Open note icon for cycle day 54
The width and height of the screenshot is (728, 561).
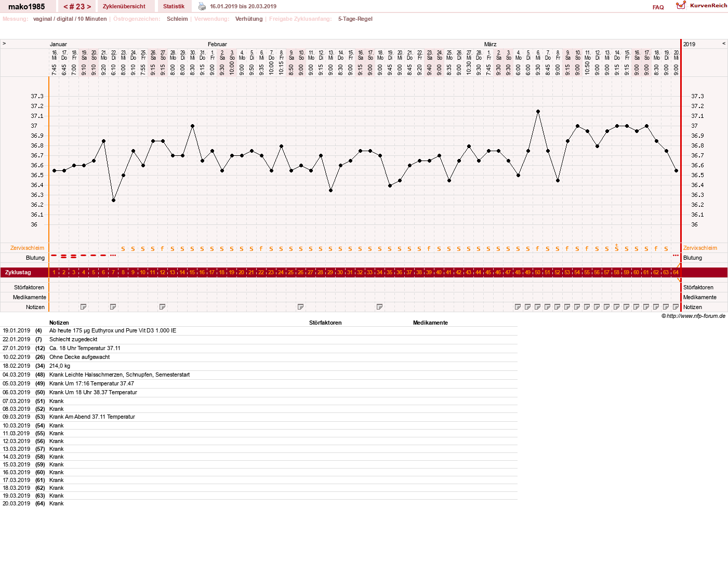pos(577,307)
